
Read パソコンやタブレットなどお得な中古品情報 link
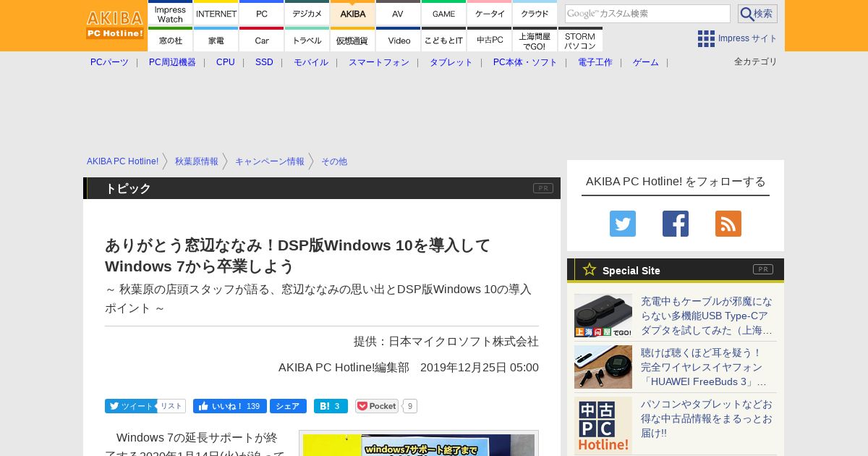(707, 418)
